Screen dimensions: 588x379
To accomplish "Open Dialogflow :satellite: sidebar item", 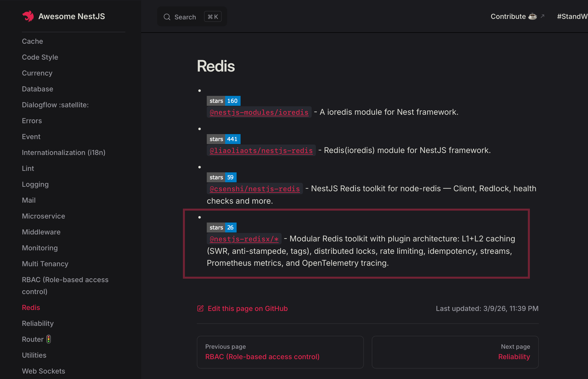I will [55, 105].
